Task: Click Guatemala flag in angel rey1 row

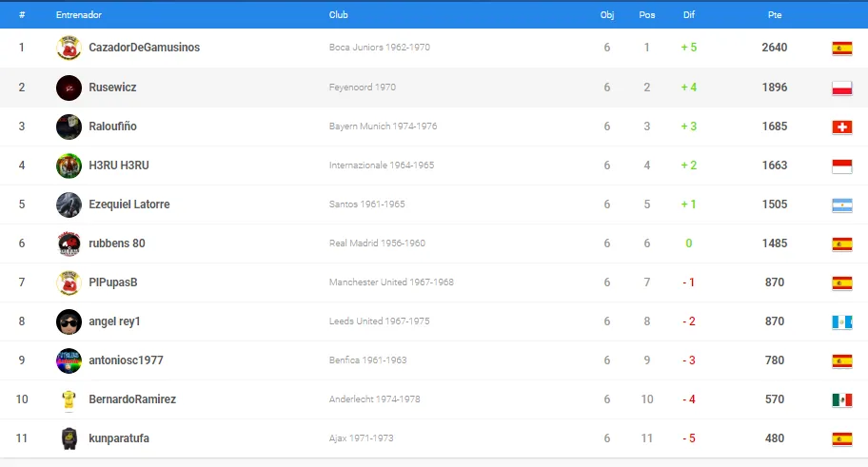Action: pyautogui.click(x=842, y=321)
